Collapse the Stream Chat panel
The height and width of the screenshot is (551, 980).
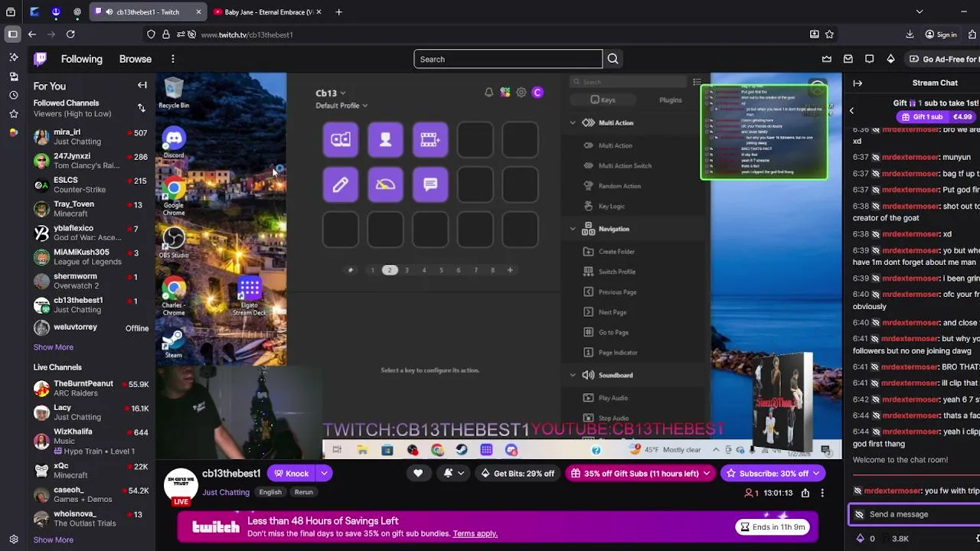(857, 83)
